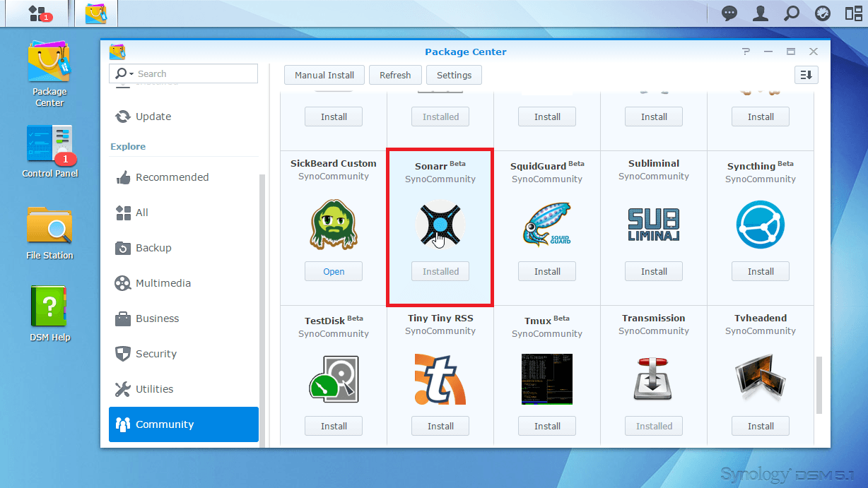The height and width of the screenshot is (488, 868).
Task: Open the Main Menu in taskbar
Action: click(35, 13)
